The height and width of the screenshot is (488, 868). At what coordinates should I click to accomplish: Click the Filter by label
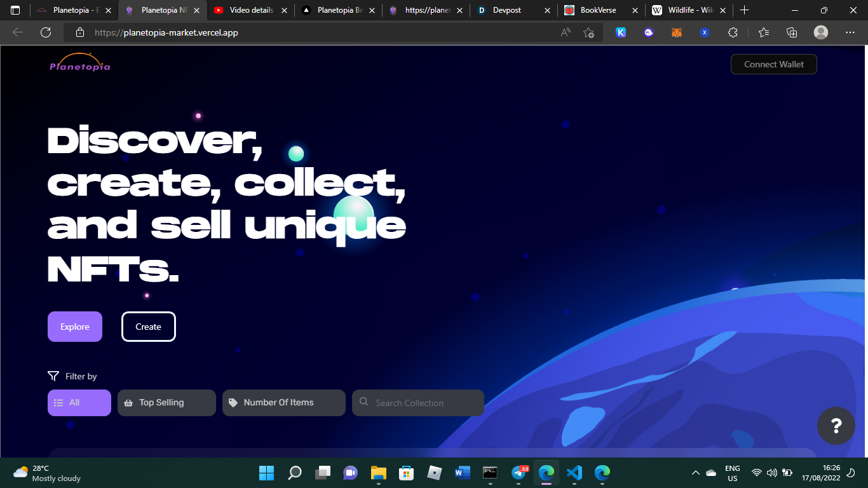click(81, 376)
